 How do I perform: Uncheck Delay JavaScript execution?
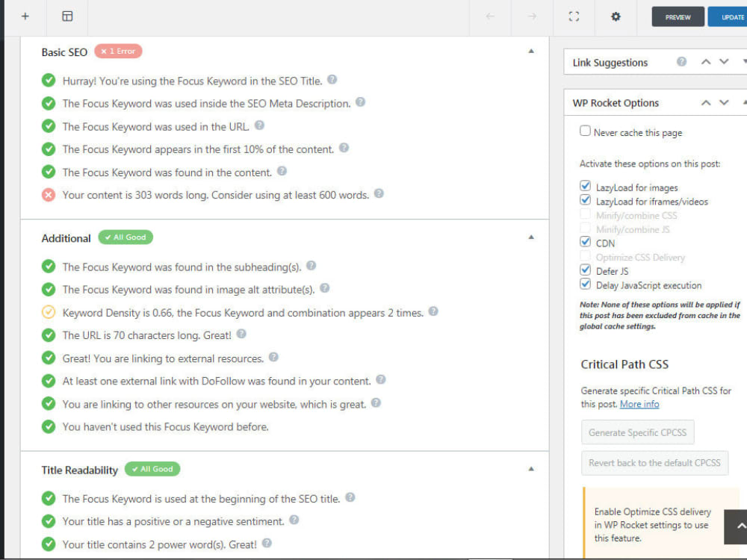click(x=585, y=284)
